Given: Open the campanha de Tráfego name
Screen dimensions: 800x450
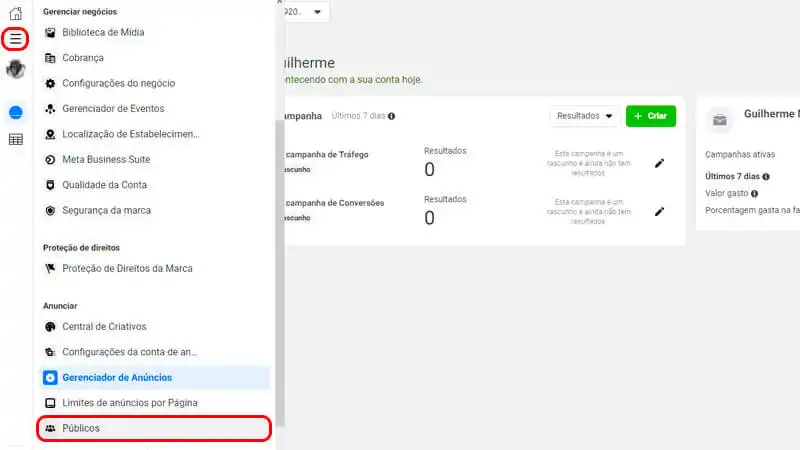Looking at the screenshot, I should [327, 155].
